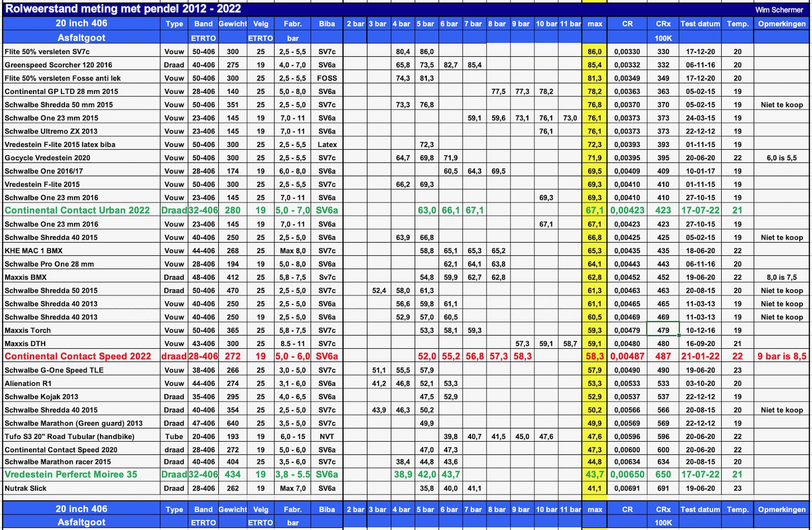Click the bottom '100K' header cell
Screen dimensions: 812x530
click(663, 523)
